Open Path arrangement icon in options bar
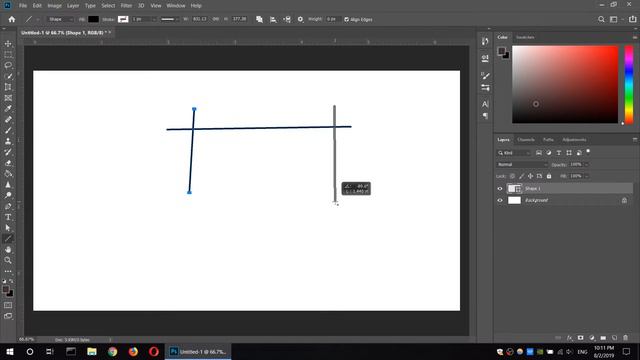Screen dimensions: 640x360 pos(287,19)
